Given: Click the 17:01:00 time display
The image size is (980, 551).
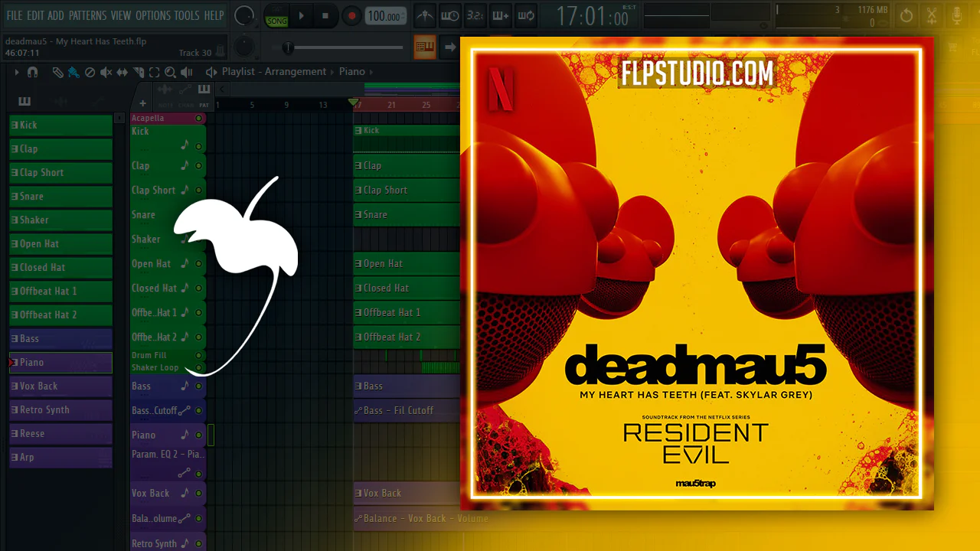Looking at the screenshot, I should pos(595,16).
